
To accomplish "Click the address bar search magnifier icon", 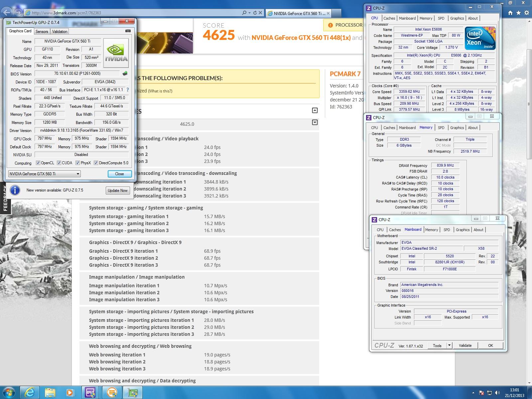I will (244, 13).
